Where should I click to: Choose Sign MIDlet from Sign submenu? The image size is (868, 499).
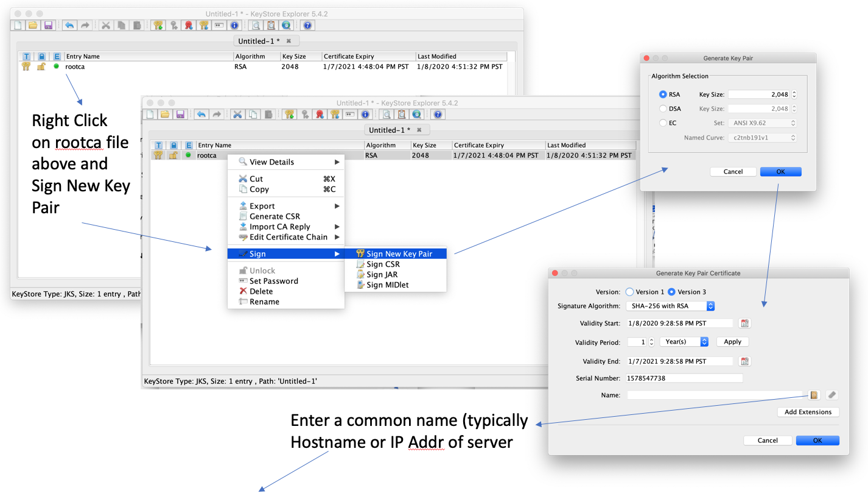tap(396, 285)
